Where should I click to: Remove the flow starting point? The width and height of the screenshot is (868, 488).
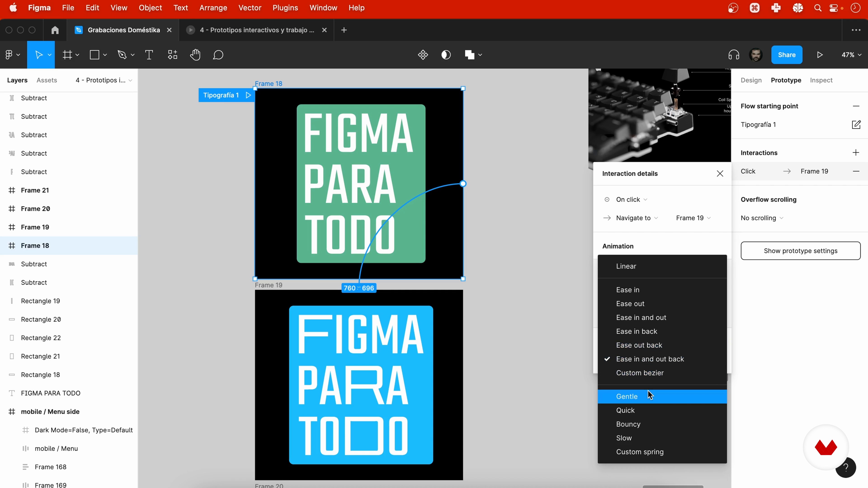856,106
